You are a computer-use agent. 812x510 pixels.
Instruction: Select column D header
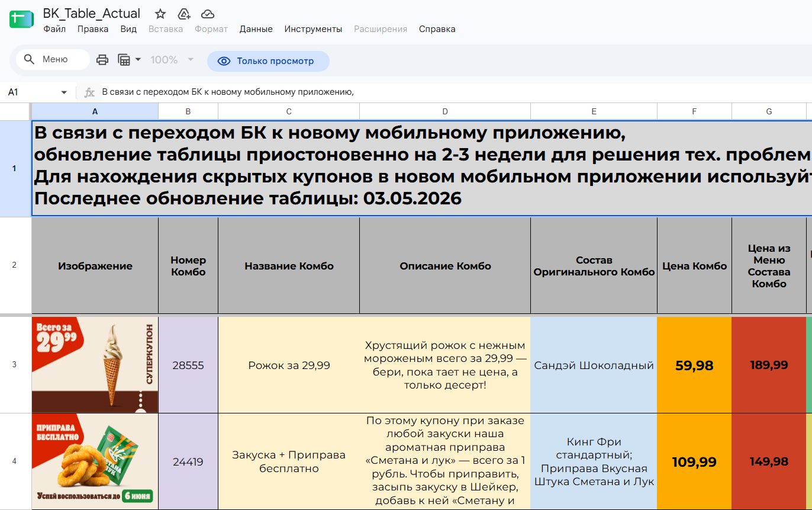[445, 111]
